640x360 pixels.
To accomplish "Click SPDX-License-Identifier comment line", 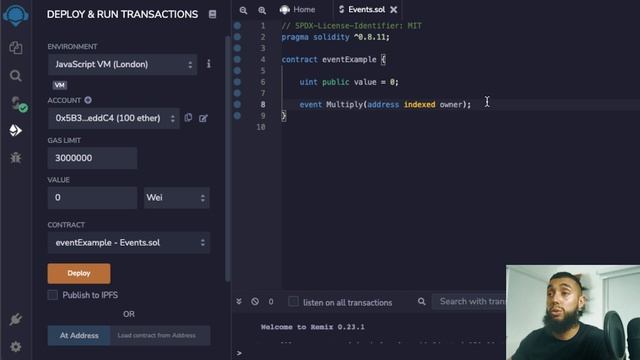I will coord(351,26).
